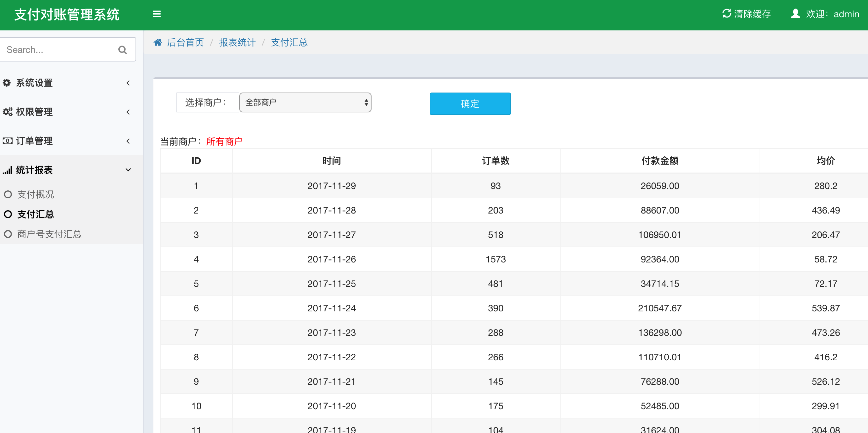868x433 pixels.
Task: Click the 时间 column header
Action: pyautogui.click(x=332, y=161)
